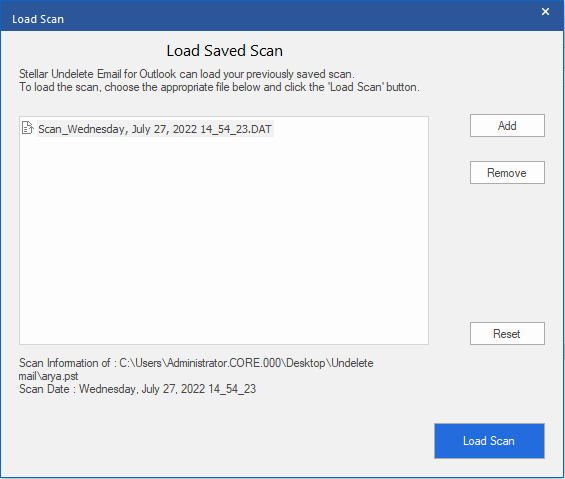Click the gray area between Remove and Reset buttons
The height and width of the screenshot is (479, 565).
[x=507, y=253]
